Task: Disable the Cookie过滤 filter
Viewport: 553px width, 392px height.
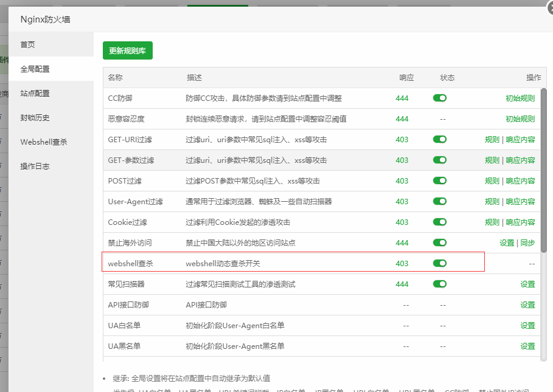Action: (x=439, y=222)
